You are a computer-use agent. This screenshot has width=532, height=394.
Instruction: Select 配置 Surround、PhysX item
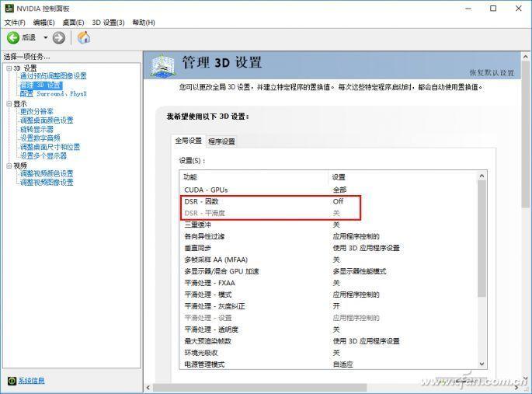[x=54, y=94]
